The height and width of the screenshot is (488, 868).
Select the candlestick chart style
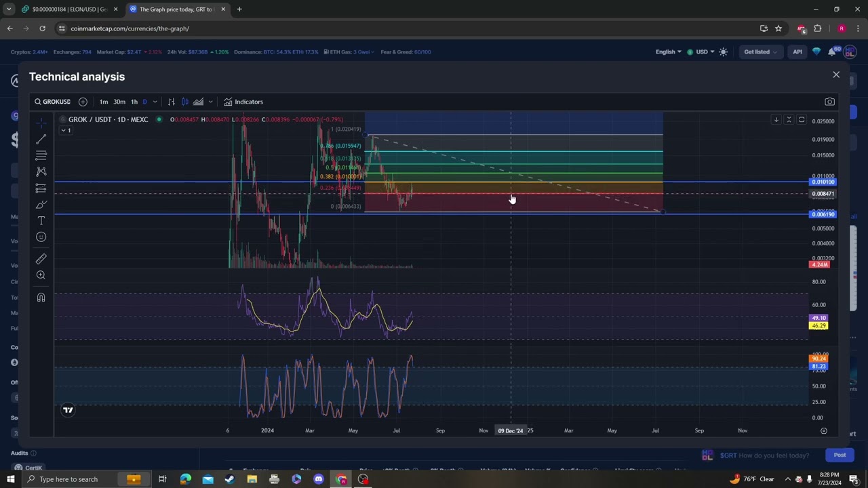pyautogui.click(x=184, y=102)
